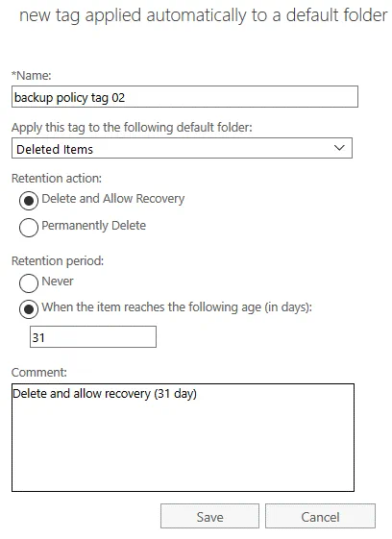Select Permanently Delete radio button
This screenshot has height=539, width=392.
click(x=29, y=227)
